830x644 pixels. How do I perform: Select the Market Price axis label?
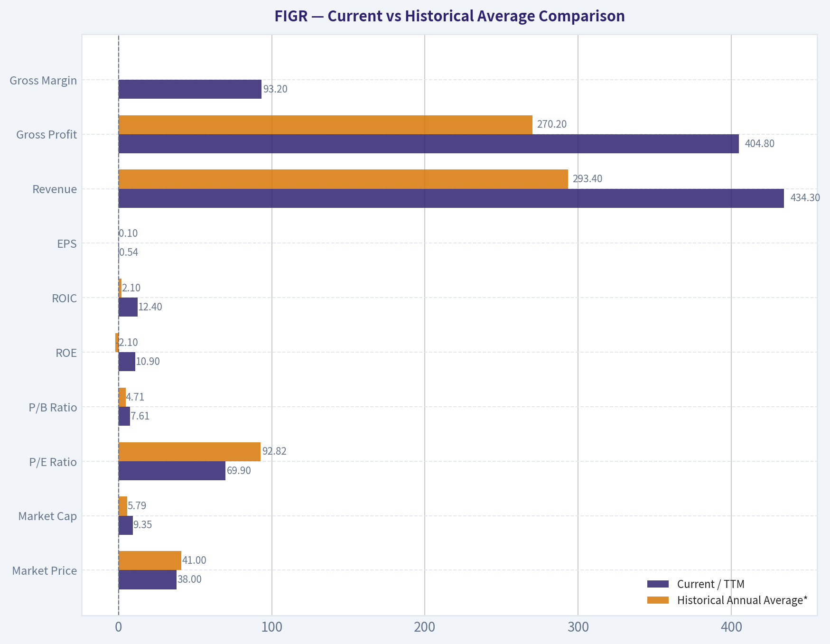[45, 570]
